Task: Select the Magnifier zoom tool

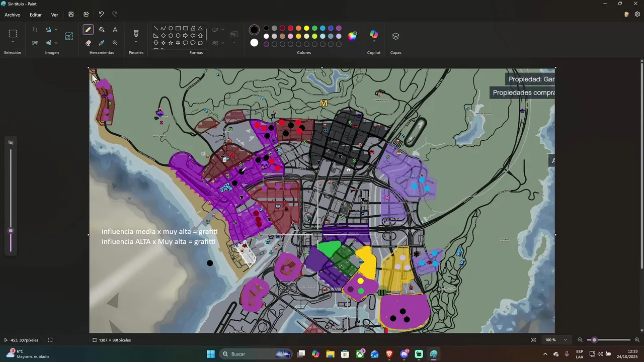Action: coord(115,43)
